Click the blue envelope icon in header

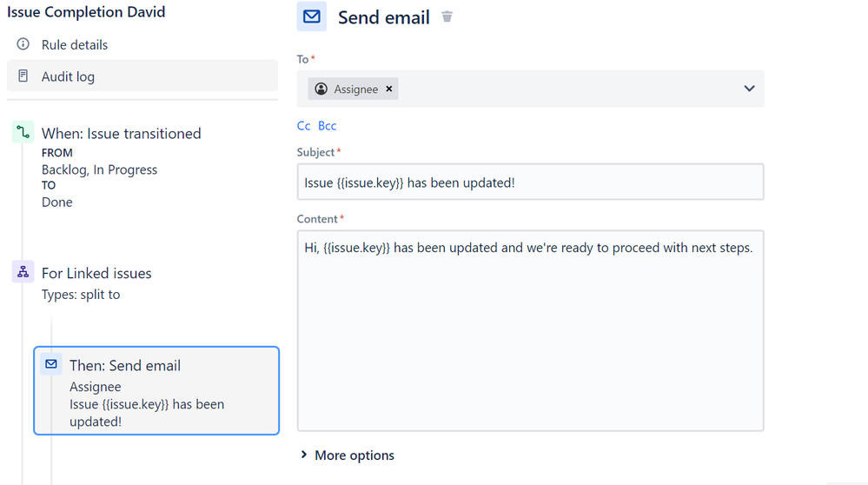[x=312, y=17]
